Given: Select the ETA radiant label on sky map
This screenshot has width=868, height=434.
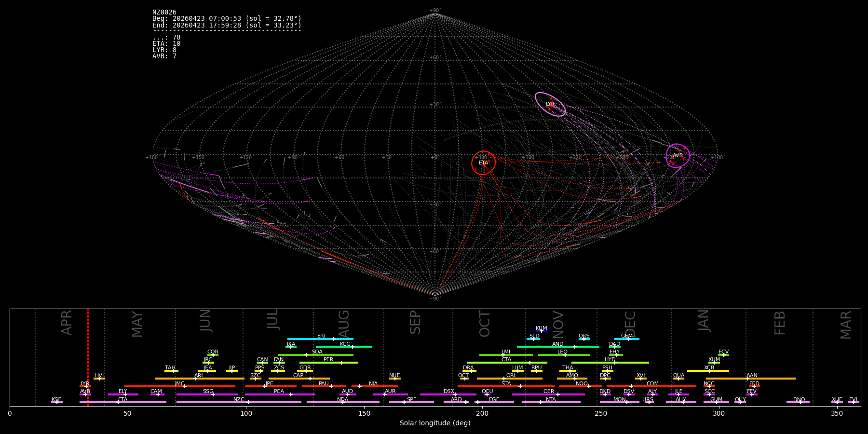Looking at the screenshot, I should click(x=484, y=163).
